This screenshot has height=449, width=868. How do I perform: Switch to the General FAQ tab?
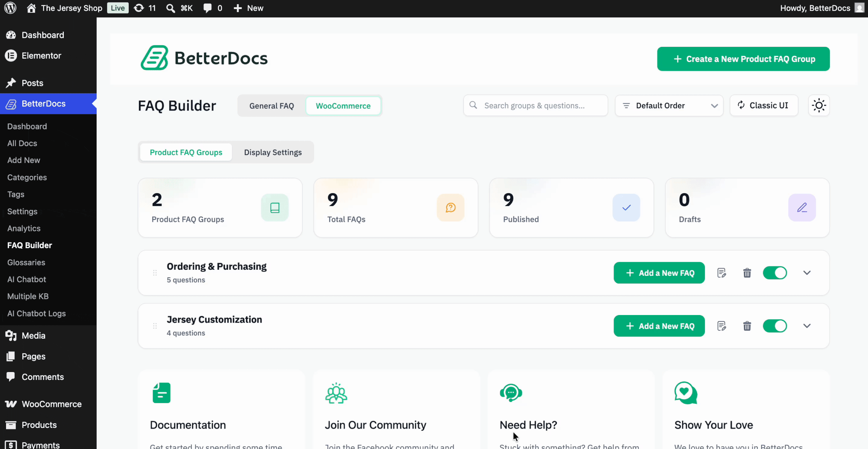[271, 106]
